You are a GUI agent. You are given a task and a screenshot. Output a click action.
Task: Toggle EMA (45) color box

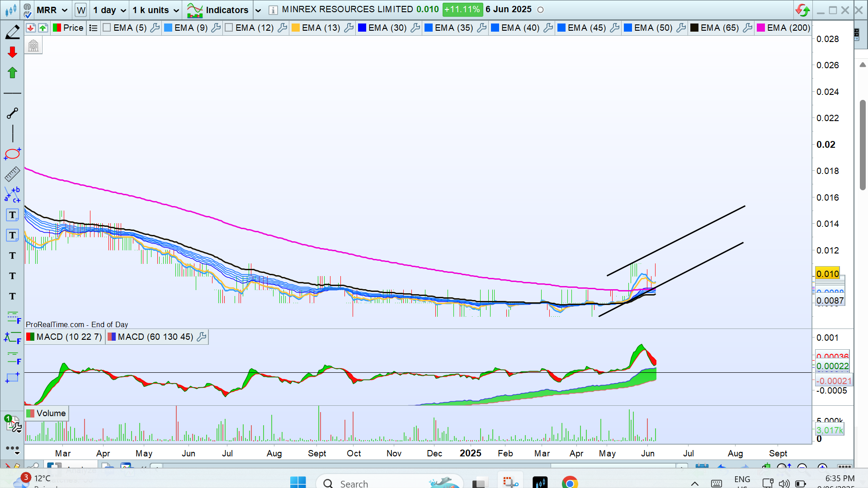click(x=561, y=28)
